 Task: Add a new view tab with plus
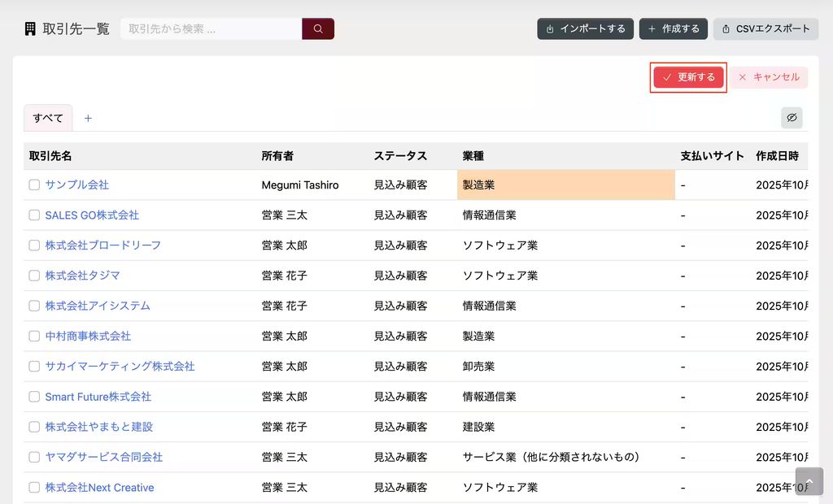(x=88, y=118)
